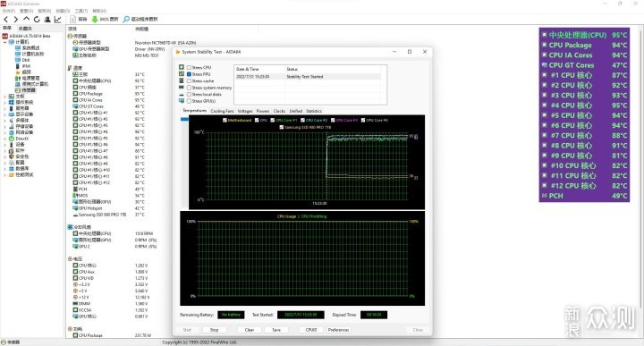Screen dimensions: 644x346
Task: Expand the 服务器 tree node
Action: pyautogui.click(x=5, y=108)
